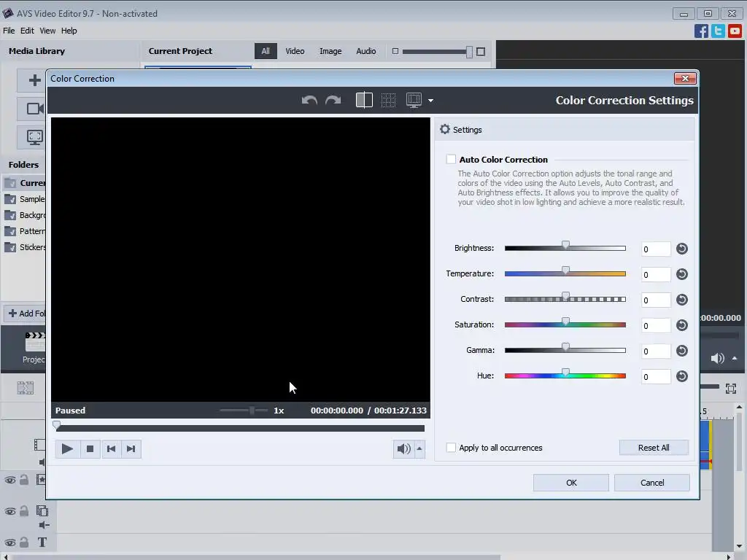This screenshot has width=747, height=560.
Task: Enable Auto Color Correction checkbox
Action: (451, 159)
